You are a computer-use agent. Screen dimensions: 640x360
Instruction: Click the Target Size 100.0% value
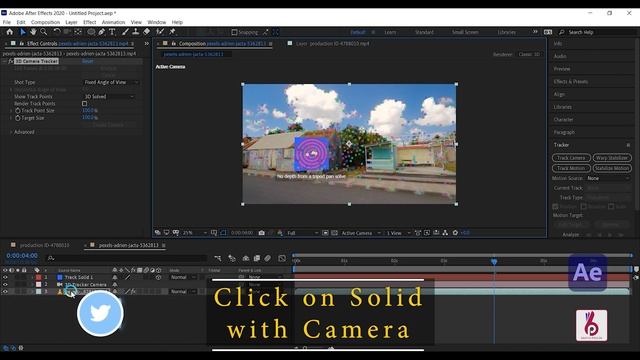tap(89, 118)
